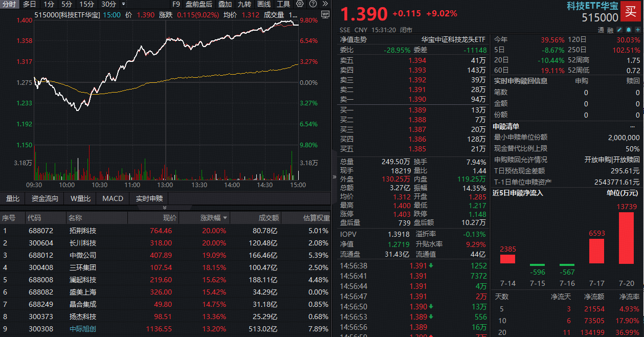This screenshot has width=644, height=337.
Task: Switch to 多日 multi-day tab
Action: point(30,4)
